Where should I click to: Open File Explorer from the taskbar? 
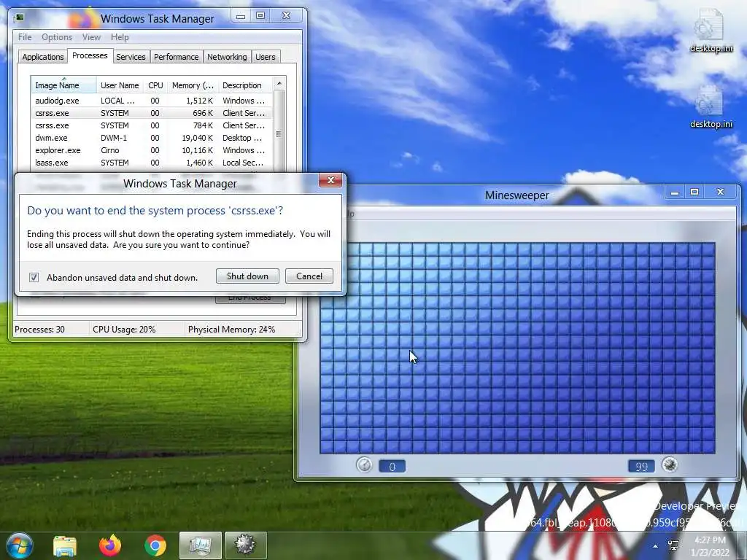coord(65,545)
